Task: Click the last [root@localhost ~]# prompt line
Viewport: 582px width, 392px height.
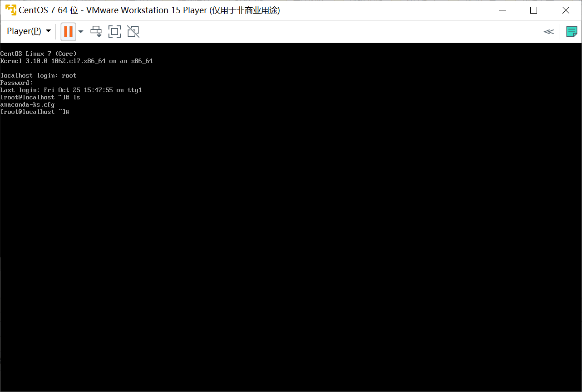Action: (x=35, y=112)
